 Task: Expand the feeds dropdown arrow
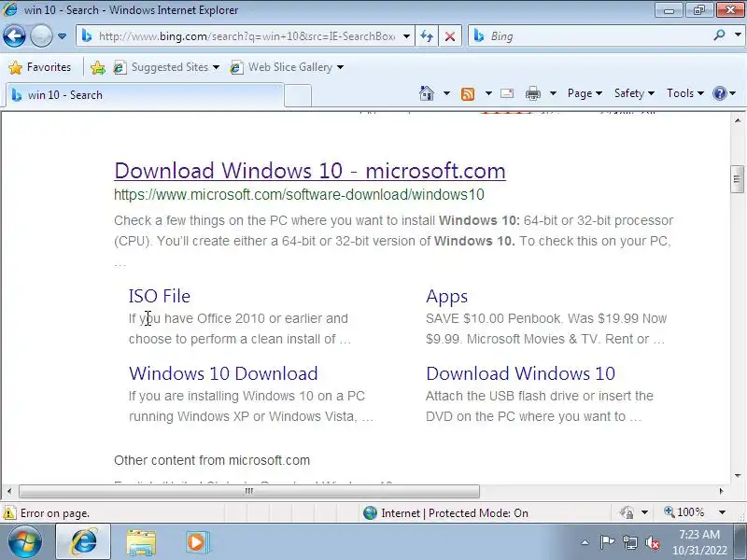pos(488,93)
